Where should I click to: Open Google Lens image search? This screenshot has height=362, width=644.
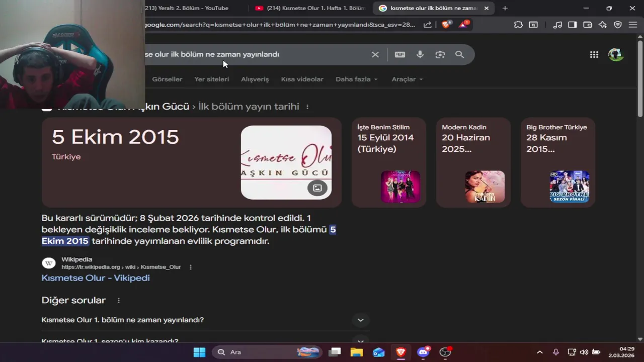tap(440, 54)
